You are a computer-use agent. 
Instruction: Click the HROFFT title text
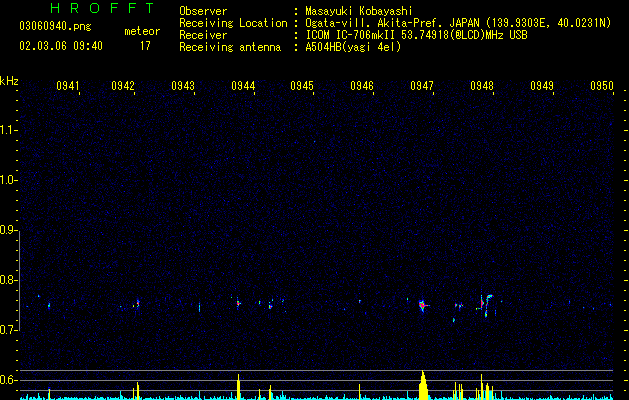102,8
